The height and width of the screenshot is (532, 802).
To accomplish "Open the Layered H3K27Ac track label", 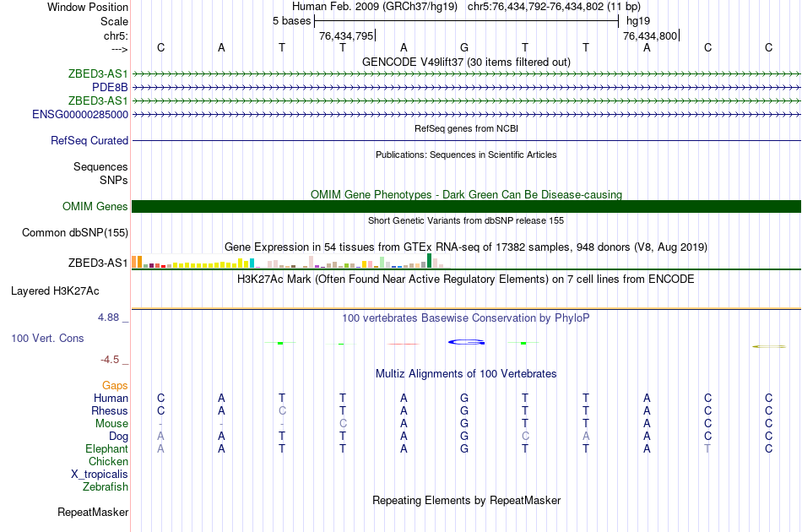I will pyautogui.click(x=55, y=291).
